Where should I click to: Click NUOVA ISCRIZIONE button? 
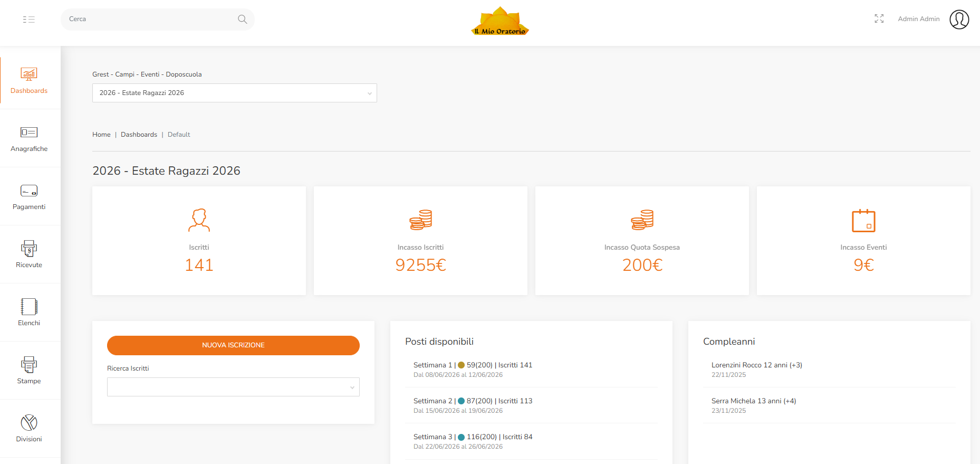(233, 345)
